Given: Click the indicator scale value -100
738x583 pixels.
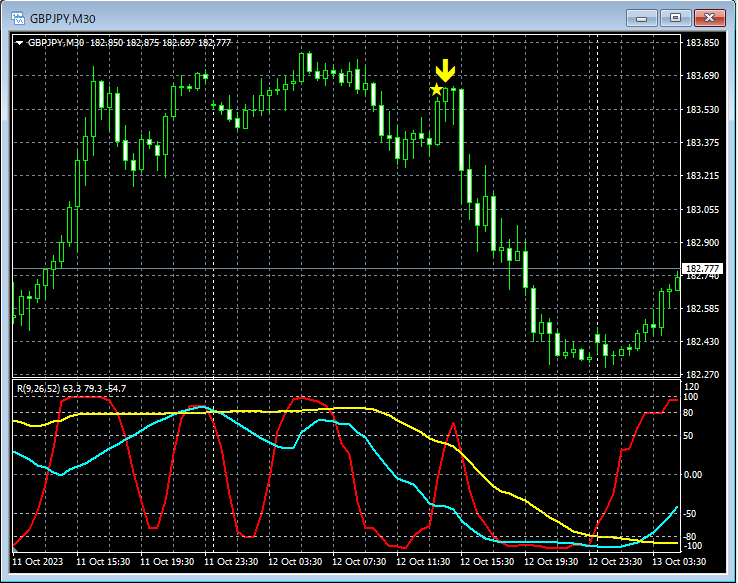Looking at the screenshot, I should click(x=692, y=546).
